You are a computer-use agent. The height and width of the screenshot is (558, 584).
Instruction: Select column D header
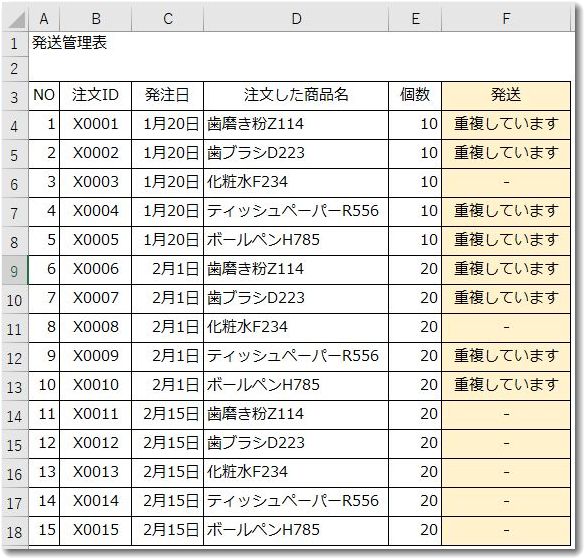point(296,19)
